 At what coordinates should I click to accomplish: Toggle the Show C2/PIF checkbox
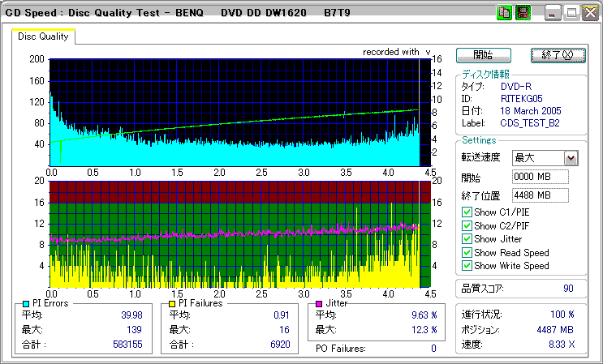[x=467, y=225]
